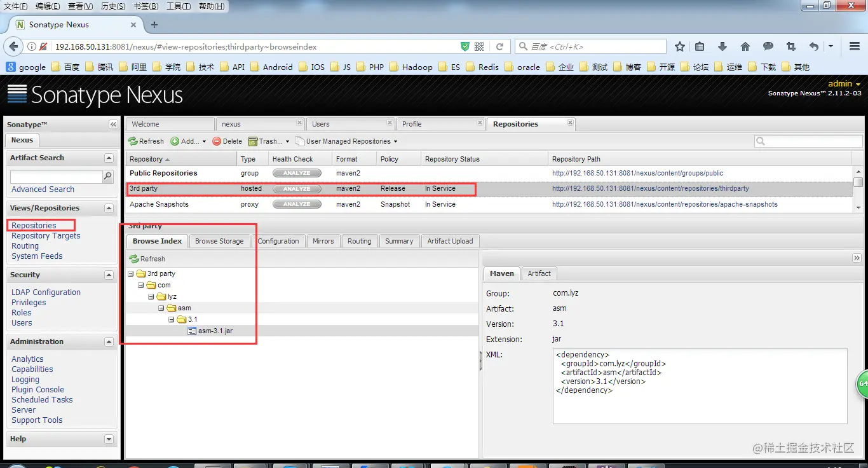Switch to the nexus tab
The width and height of the screenshot is (868, 468).
pos(260,124)
